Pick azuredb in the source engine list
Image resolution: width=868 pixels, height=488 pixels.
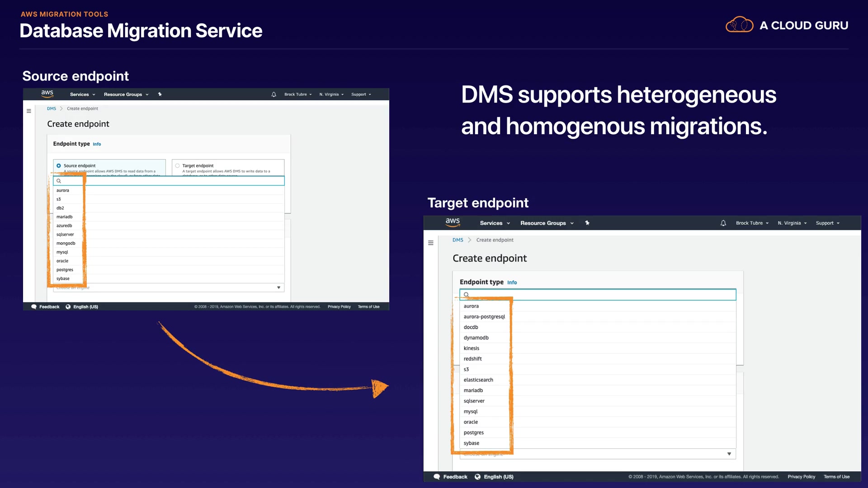(x=64, y=226)
